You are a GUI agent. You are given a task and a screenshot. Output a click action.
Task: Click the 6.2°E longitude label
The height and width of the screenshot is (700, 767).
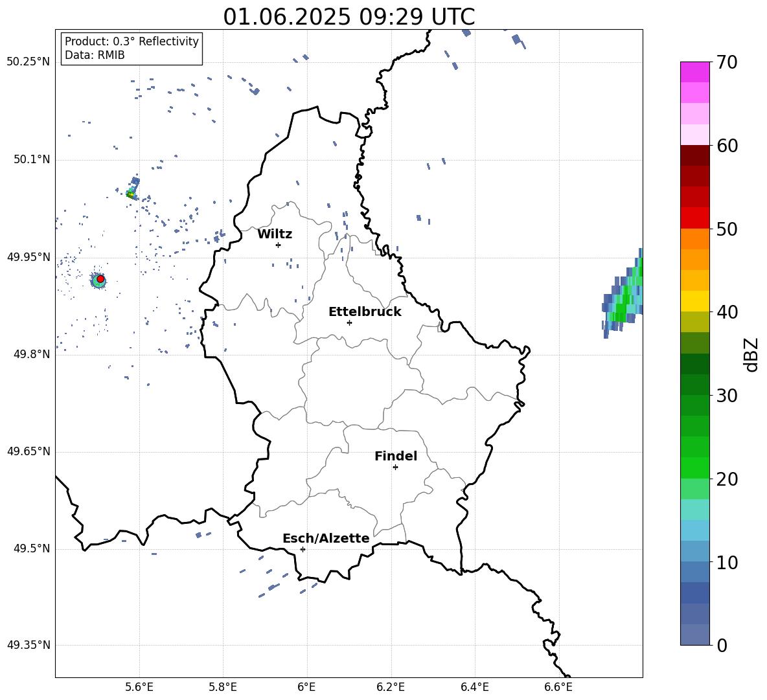click(391, 687)
